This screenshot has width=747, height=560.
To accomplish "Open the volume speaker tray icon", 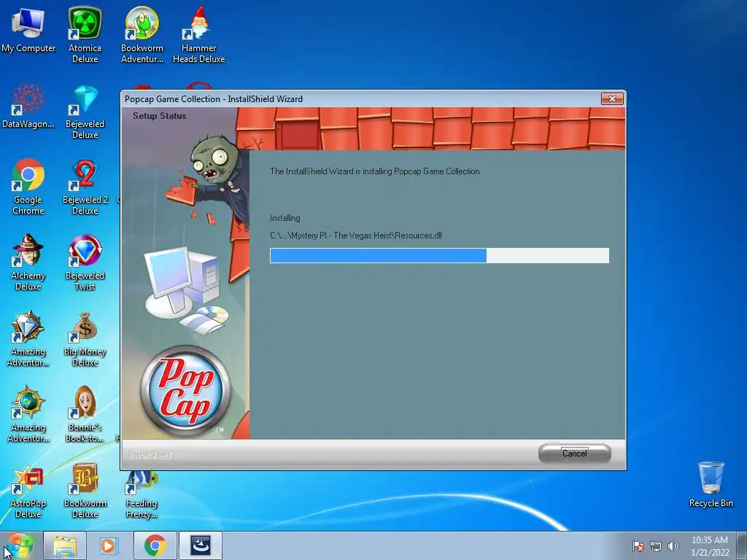I will pos(673,546).
